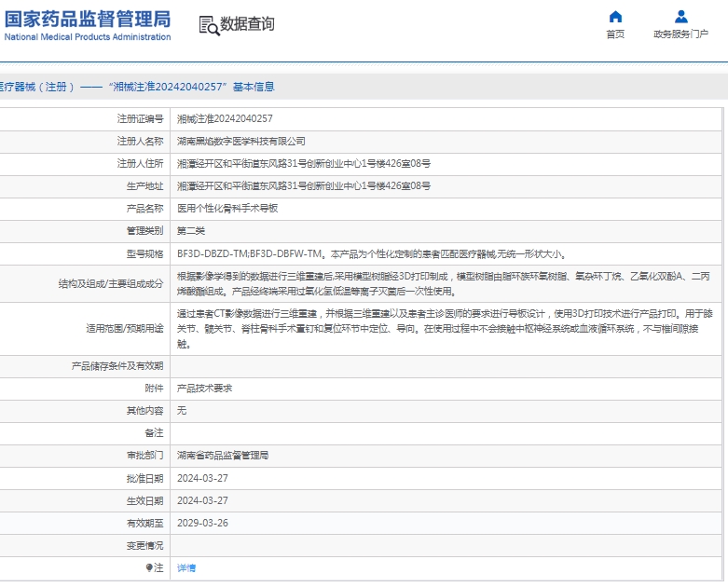
Task: Click the 产品名称 label
Action: [x=144, y=209]
